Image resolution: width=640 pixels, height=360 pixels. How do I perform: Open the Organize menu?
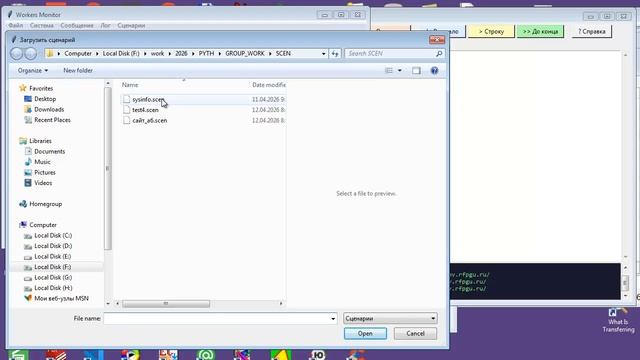click(x=33, y=71)
